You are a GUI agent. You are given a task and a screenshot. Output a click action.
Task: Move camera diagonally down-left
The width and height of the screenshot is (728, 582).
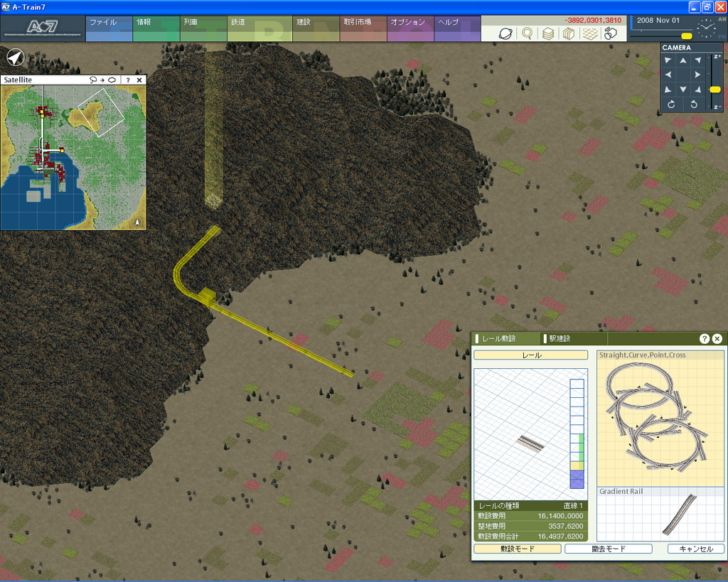click(668, 89)
